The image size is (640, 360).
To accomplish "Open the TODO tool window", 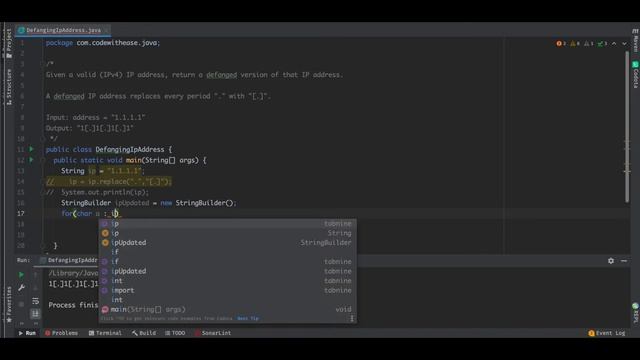I will click(175, 333).
